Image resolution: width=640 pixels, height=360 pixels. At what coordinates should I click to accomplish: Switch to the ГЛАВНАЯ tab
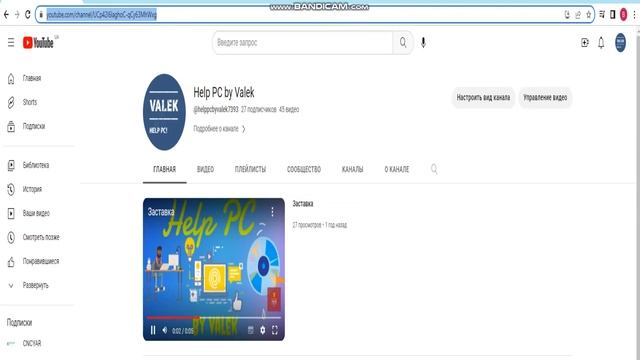coord(164,169)
